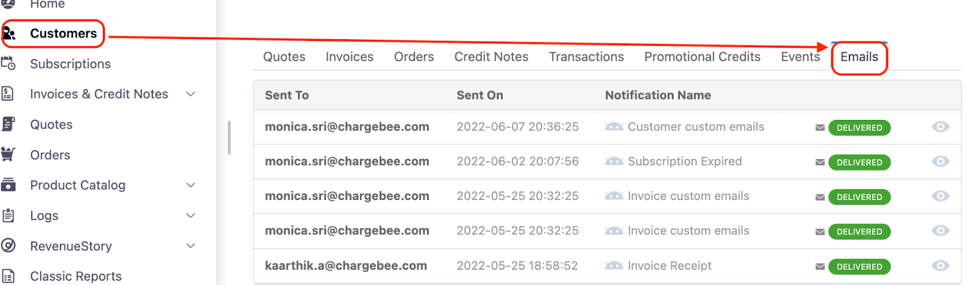This screenshot has height=285, width=980.
Task: Preview the Subscription Expired email via eye icon
Action: click(940, 161)
